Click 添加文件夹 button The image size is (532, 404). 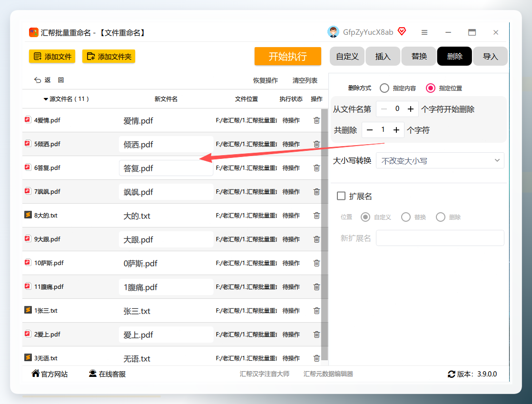(109, 56)
